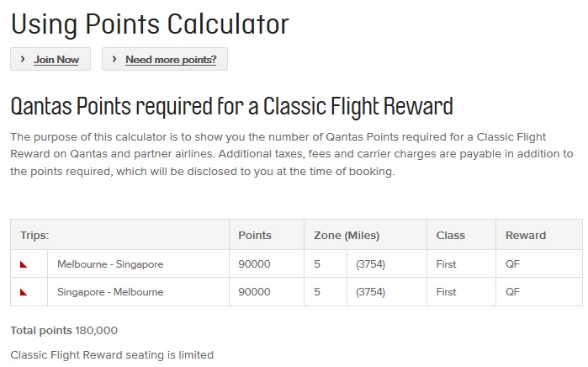Click QF reward cell for Singapore - Melbourne
The width and height of the screenshot is (588, 367).
(512, 292)
